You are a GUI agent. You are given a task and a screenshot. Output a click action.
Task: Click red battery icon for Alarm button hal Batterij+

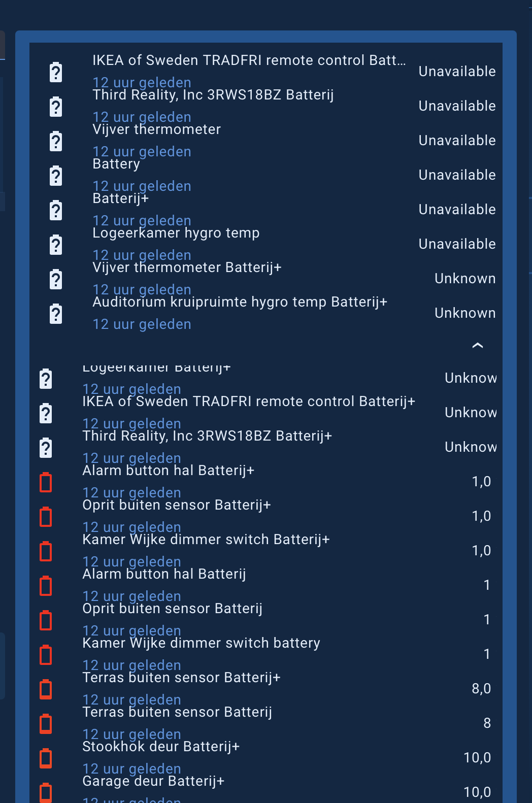point(46,482)
